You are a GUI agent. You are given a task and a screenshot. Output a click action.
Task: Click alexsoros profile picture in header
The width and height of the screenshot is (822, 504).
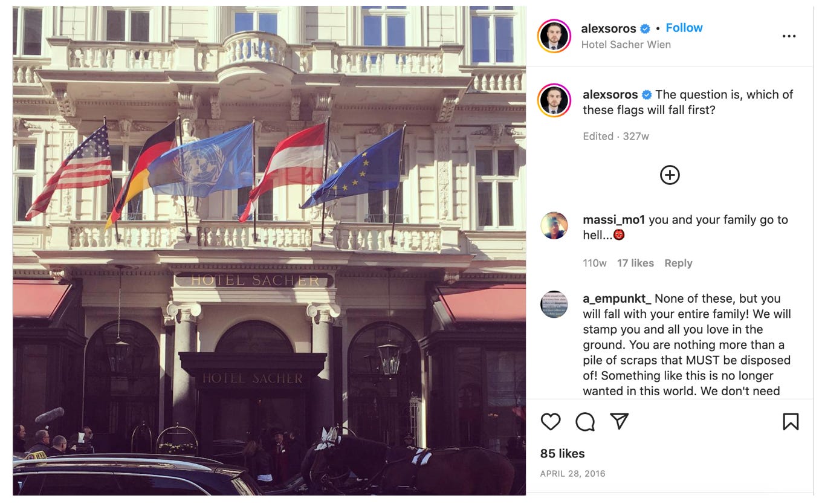coord(554,36)
